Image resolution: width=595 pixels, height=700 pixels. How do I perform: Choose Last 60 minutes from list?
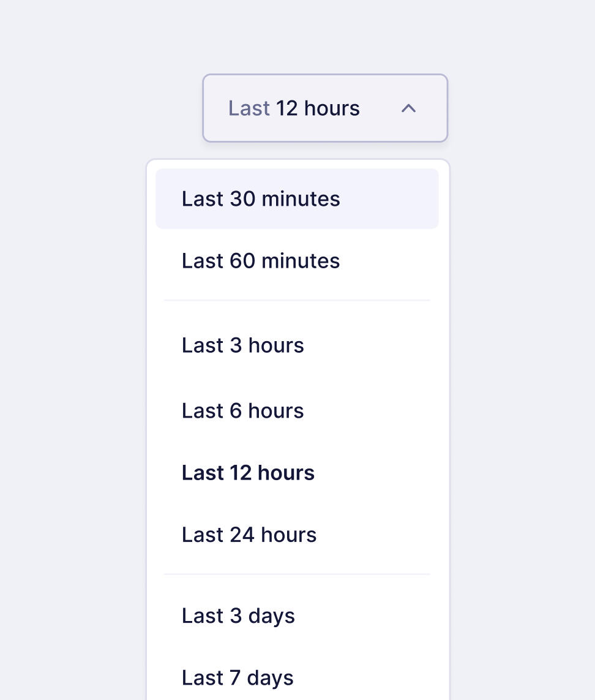click(x=297, y=261)
